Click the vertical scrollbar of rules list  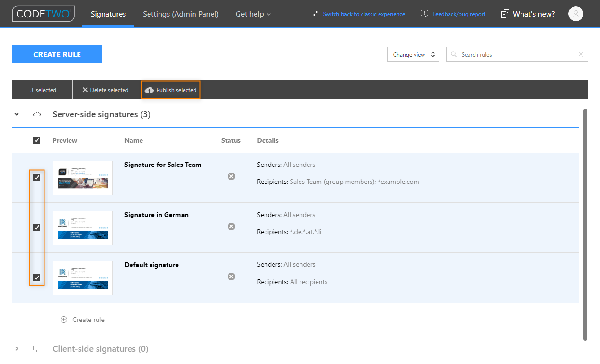pos(585,225)
